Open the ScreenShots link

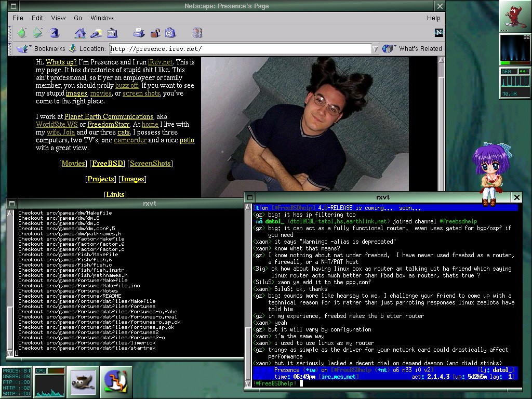150,163
